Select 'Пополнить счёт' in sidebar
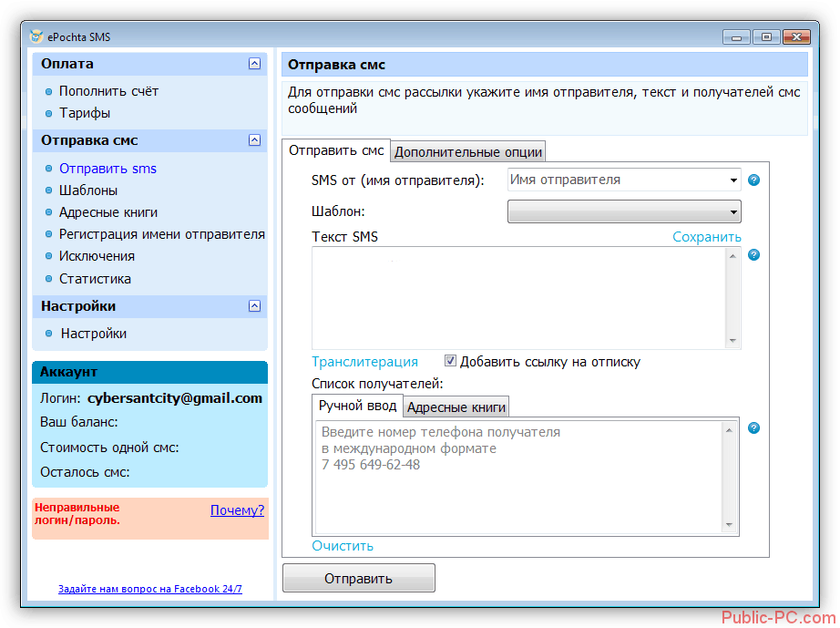The image size is (840, 628). click(108, 91)
